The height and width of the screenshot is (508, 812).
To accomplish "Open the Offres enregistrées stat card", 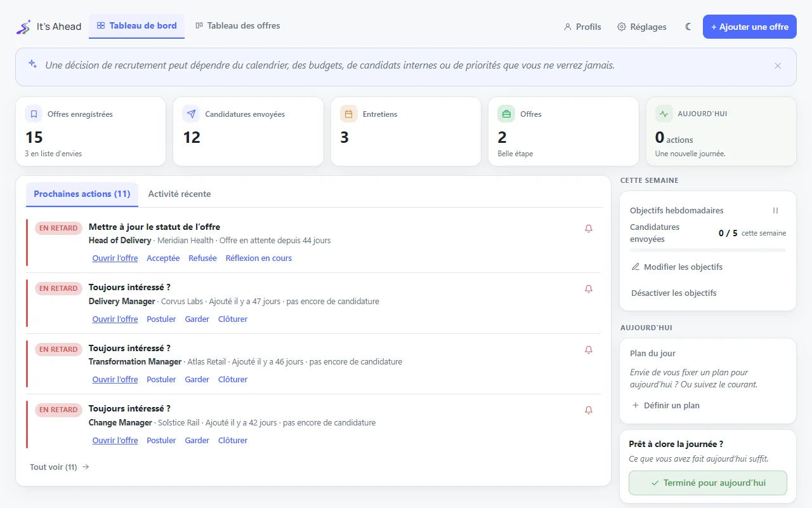I will (x=91, y=131).
